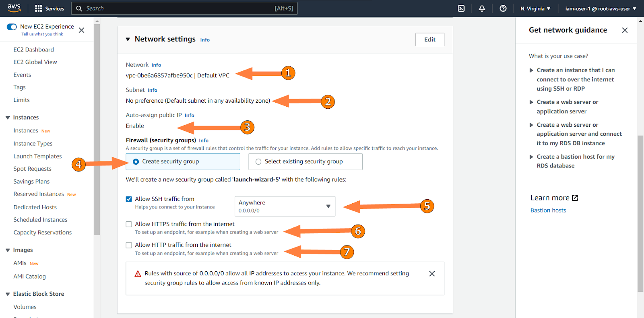Open Reserved Instances in sidebar
This screenshot has width=644, height=318.
(x=39, y=194)
